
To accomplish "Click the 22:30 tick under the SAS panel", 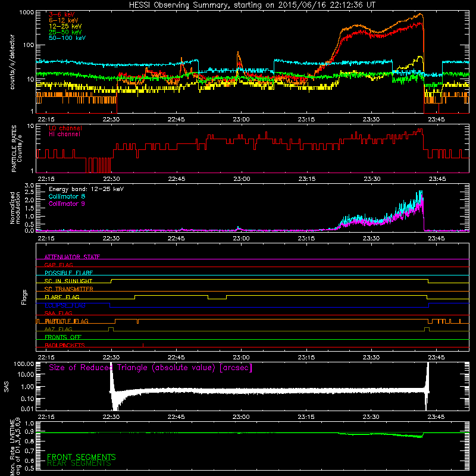I will (111, 417).
